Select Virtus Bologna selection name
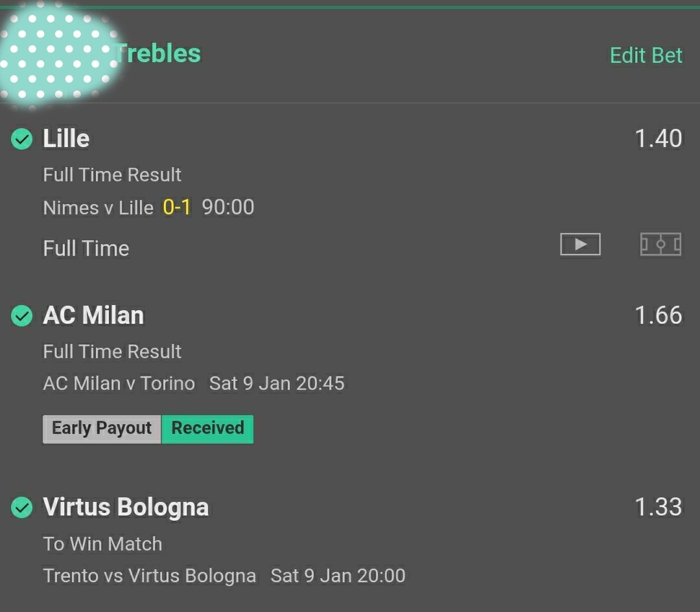The image size is (700, 612). [x=126, y=507]
